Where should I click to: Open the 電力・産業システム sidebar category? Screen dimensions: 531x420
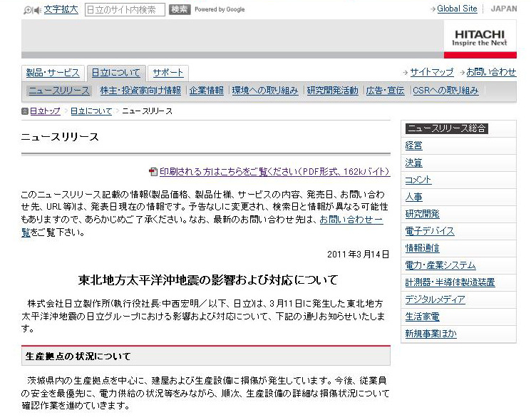pos(440,265)
